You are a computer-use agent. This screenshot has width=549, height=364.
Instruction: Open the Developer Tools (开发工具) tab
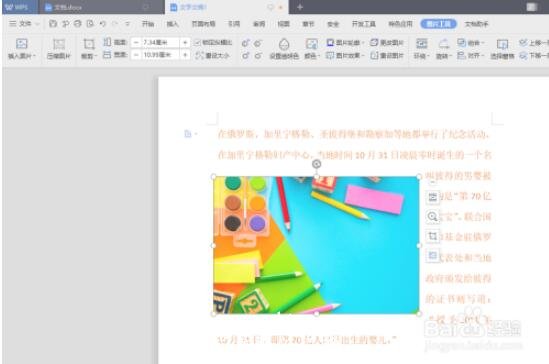(363, 24)
